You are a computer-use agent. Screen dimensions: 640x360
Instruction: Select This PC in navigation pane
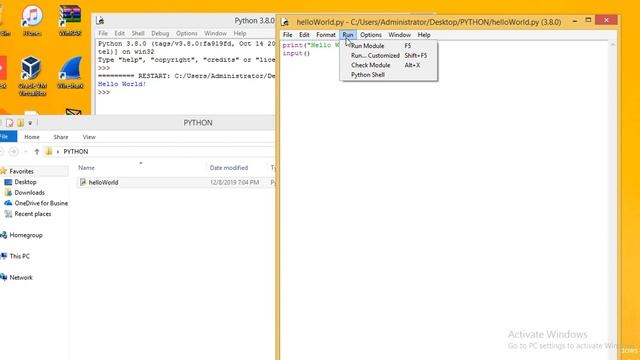[19, 256]
